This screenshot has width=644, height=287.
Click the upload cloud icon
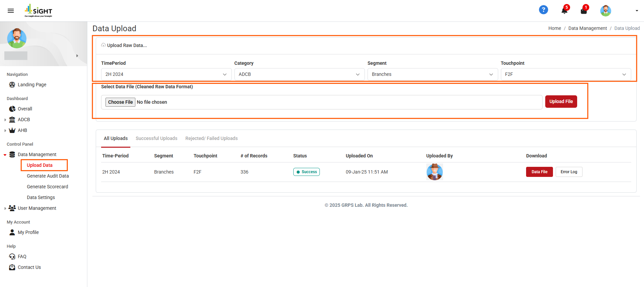103,45
